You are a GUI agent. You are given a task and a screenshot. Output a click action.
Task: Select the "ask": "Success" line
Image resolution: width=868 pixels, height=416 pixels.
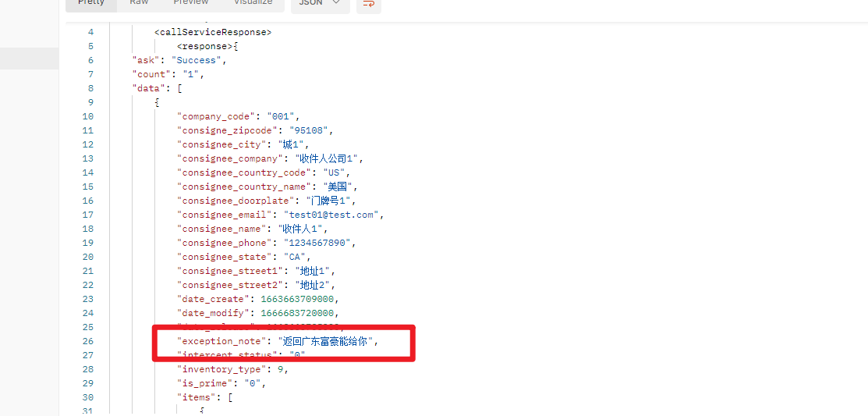[179, 60]
